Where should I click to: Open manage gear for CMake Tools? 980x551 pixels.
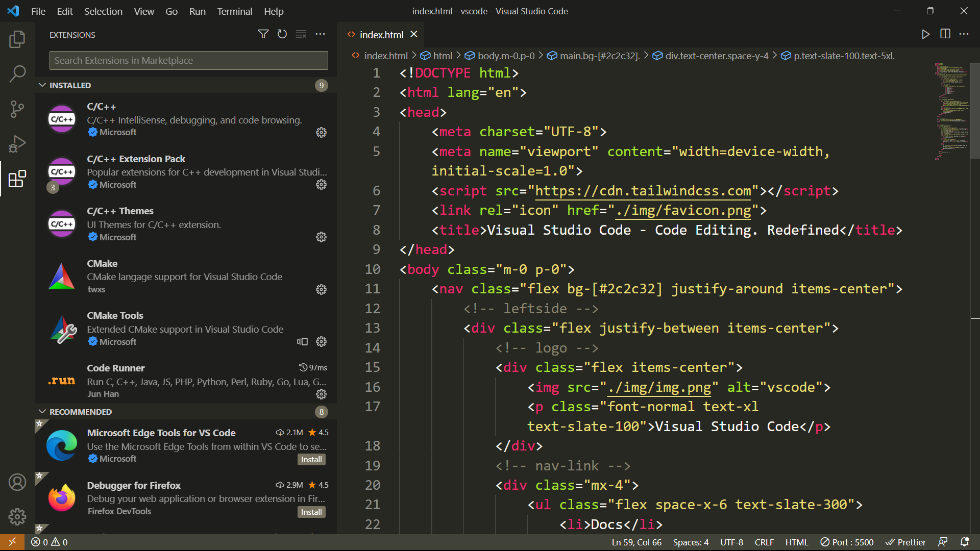point(321,342)
